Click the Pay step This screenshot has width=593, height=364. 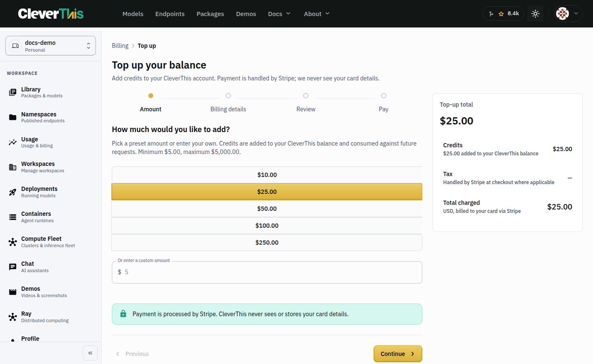click(384, 102)
